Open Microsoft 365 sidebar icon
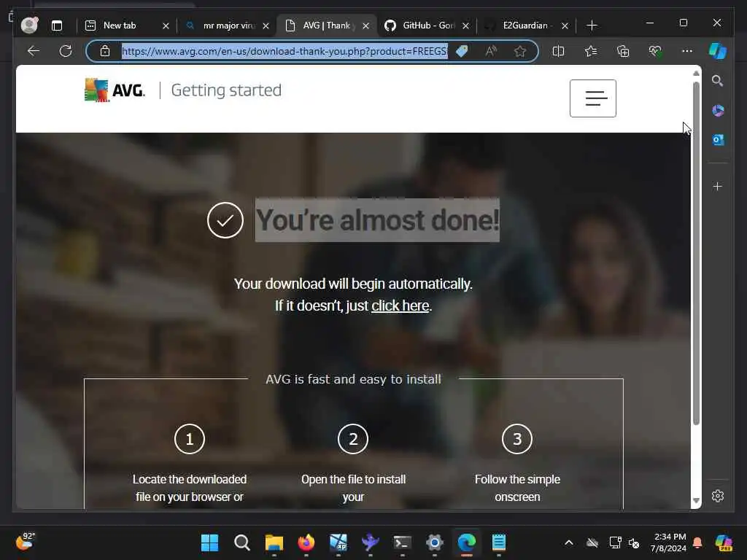The width and height of the screenshot is (747, 560). [x=718, y=111]
